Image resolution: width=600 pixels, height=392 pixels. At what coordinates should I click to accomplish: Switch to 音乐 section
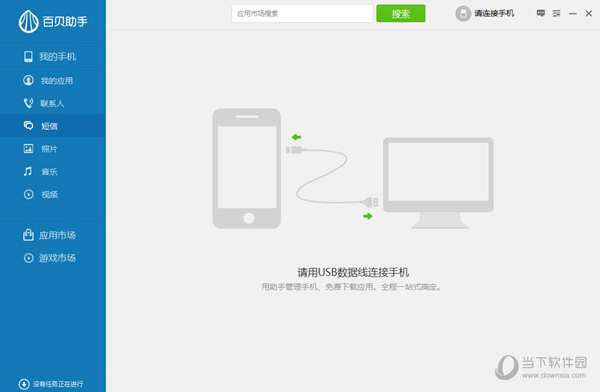(49, 172)
